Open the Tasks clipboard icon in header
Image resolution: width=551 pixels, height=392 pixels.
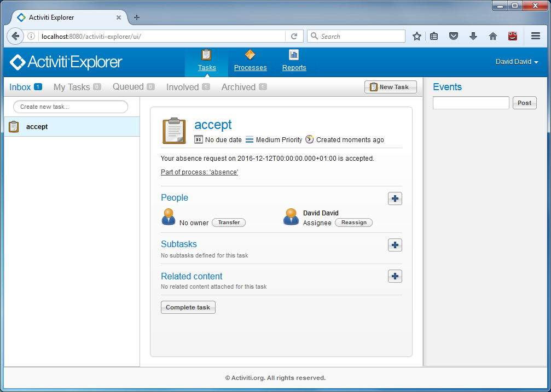206,55
